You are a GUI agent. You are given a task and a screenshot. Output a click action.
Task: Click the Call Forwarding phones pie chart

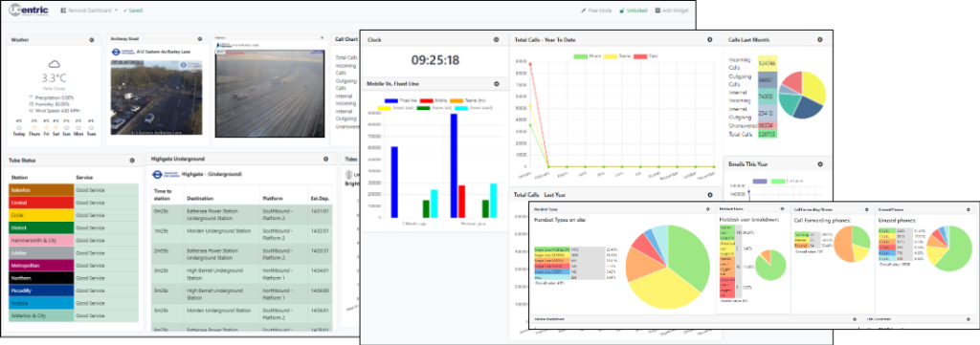coord(853,244)
